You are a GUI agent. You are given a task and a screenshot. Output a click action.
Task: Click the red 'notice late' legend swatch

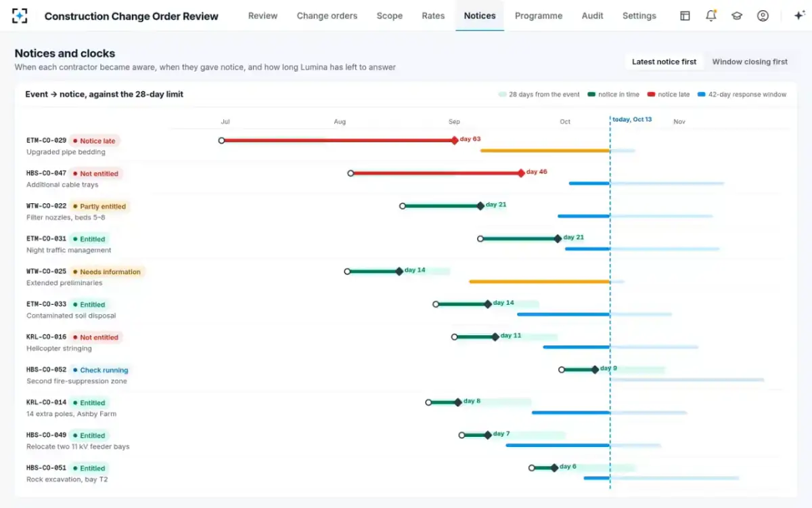click(651, 95)
